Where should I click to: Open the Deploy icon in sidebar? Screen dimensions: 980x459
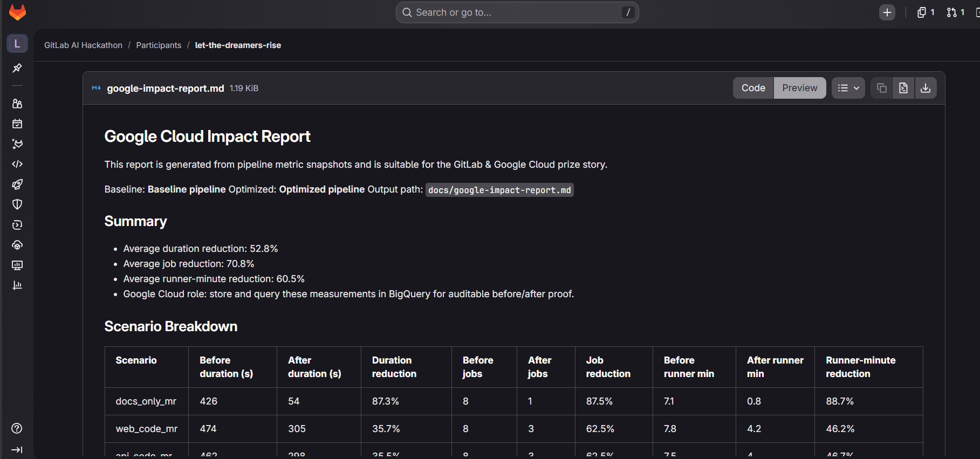click(x=17, y=225)
